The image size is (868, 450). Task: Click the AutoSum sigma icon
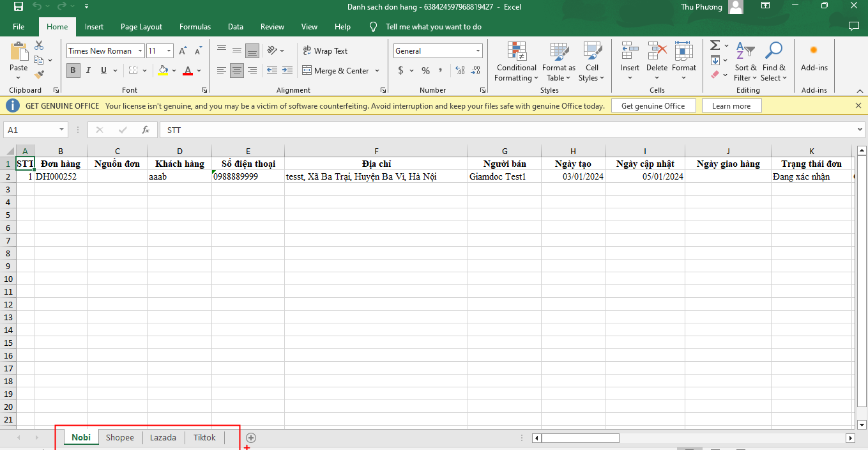pos(715,45)
